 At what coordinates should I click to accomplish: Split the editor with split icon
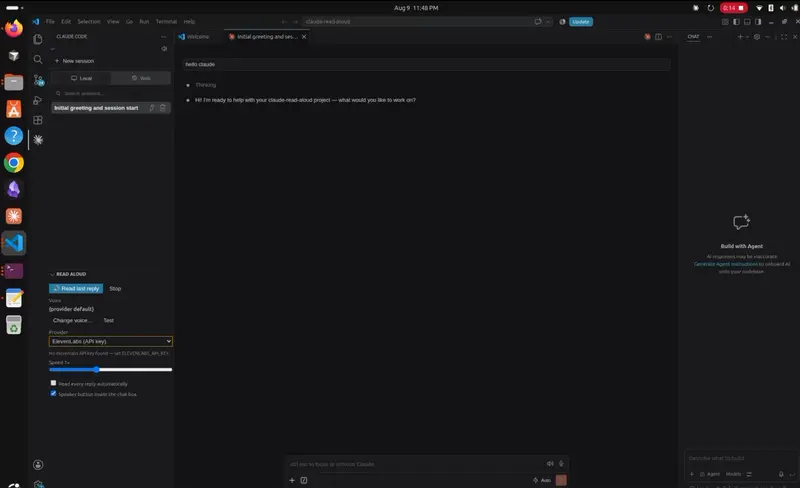coord(658,37)
